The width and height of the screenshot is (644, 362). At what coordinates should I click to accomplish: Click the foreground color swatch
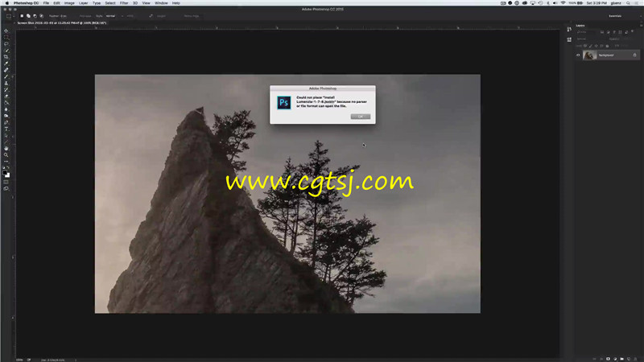(5, 172)
